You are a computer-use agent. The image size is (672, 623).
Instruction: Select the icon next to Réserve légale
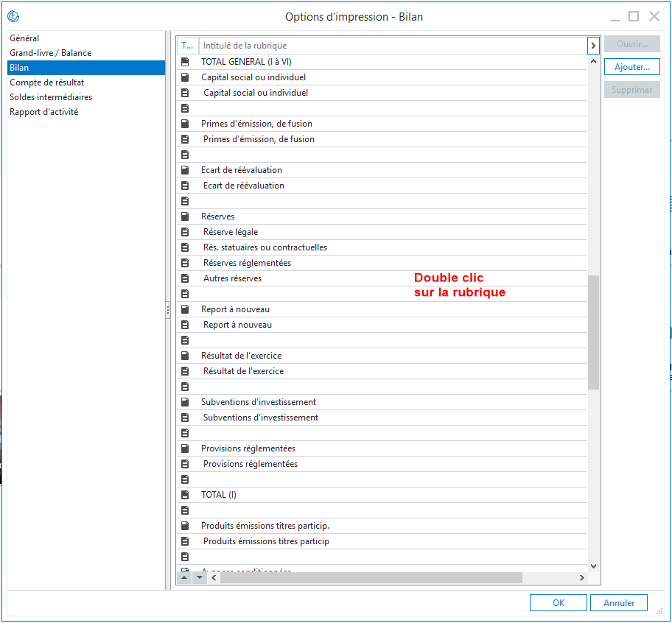click(185, 232)
